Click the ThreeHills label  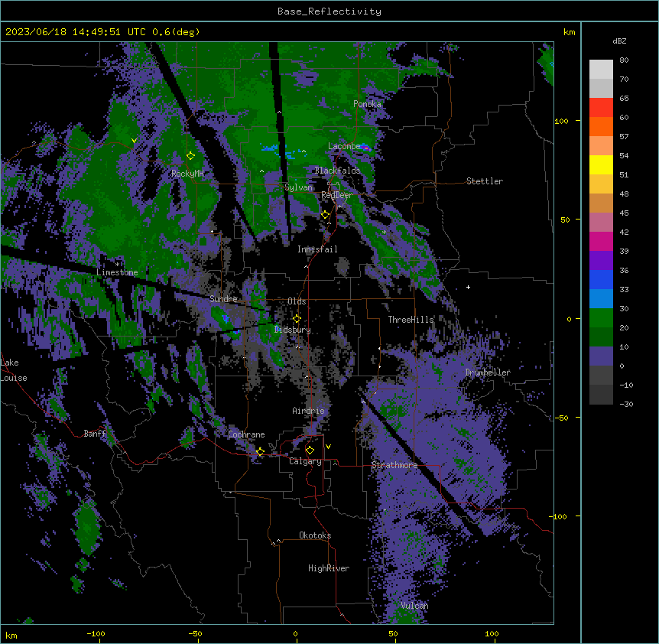click(x=411, y=320)
